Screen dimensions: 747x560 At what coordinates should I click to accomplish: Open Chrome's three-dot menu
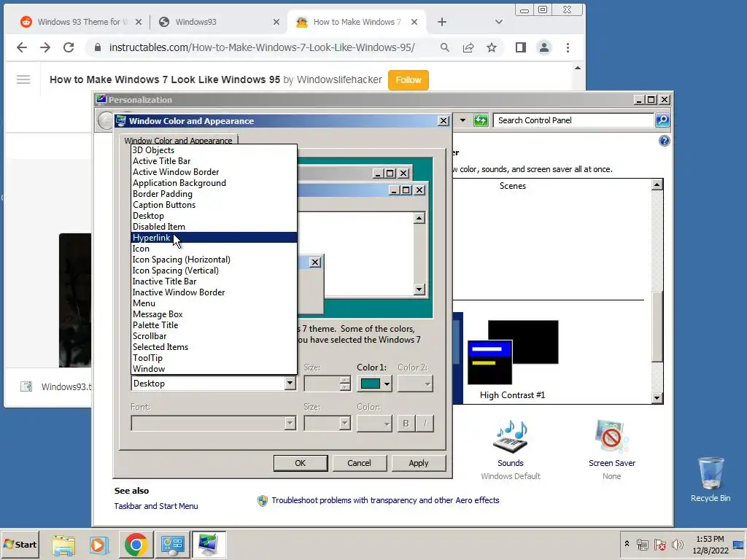(x=568, y=47)
